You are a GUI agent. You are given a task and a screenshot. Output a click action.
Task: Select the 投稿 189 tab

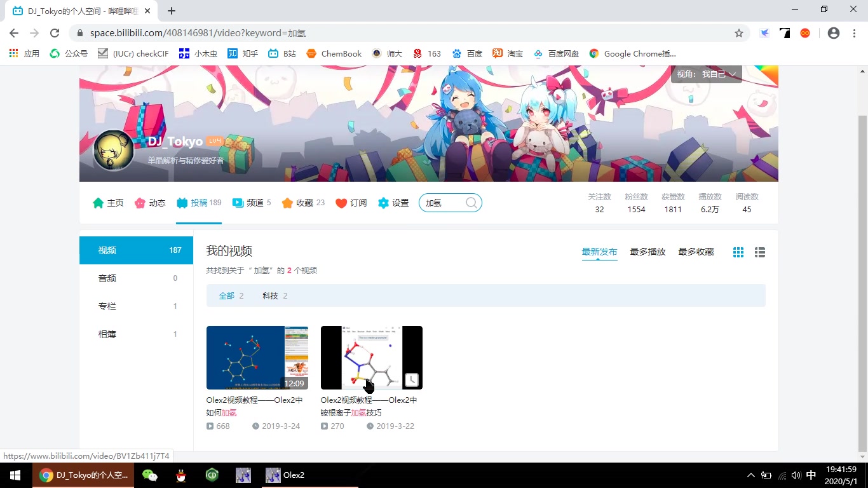tap(199, 203)
